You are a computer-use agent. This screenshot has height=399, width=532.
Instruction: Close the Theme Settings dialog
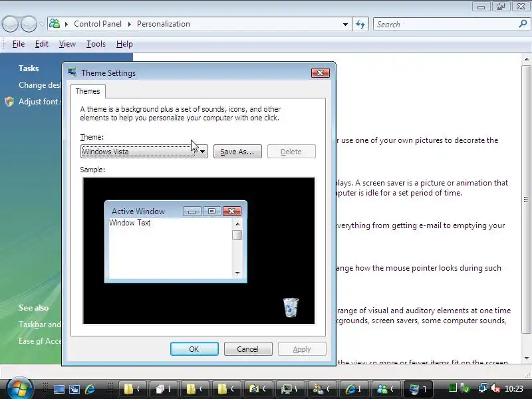321,73
